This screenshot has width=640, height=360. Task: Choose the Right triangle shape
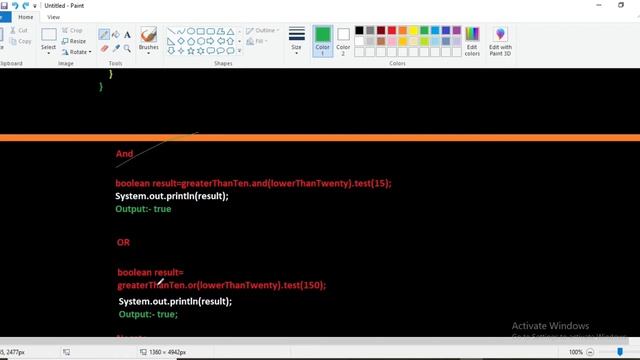(171, 41)
